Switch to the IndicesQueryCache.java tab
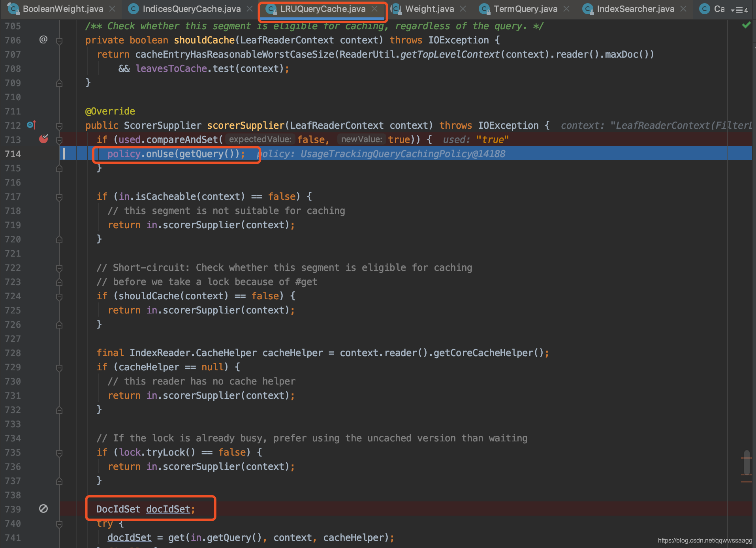The image size is (756, 548). (191, 9)
